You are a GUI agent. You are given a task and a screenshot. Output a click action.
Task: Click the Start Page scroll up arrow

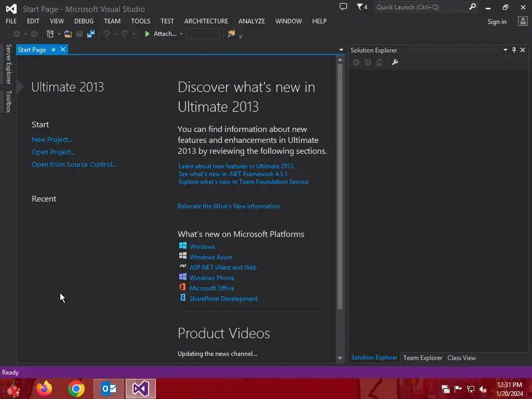(340, 60)
